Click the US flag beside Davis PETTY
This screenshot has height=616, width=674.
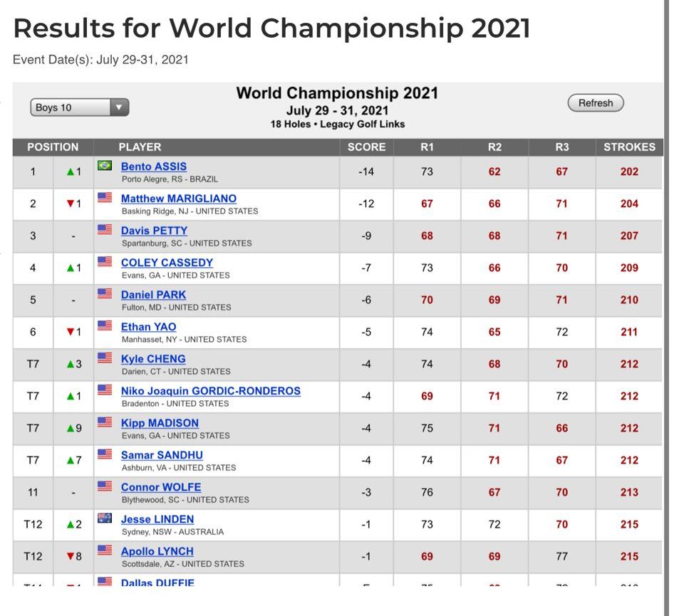105,230
